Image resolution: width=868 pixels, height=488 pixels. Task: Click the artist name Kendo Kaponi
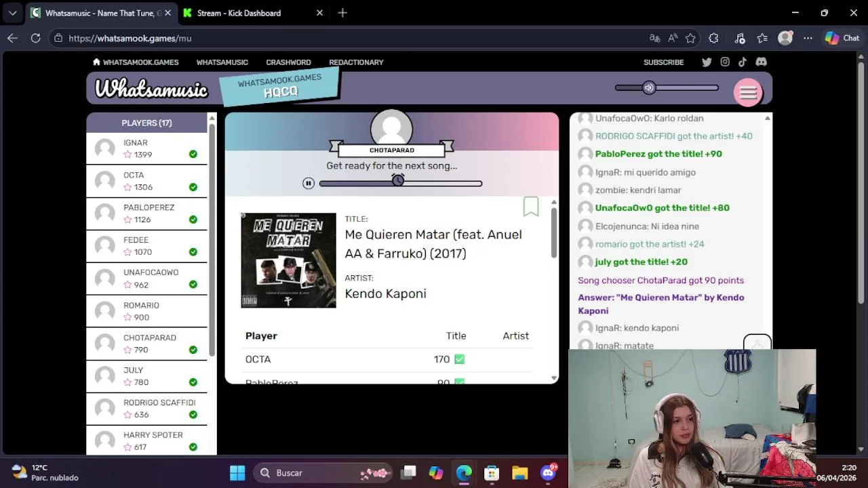pyautogui.click(x=385, y=293)
